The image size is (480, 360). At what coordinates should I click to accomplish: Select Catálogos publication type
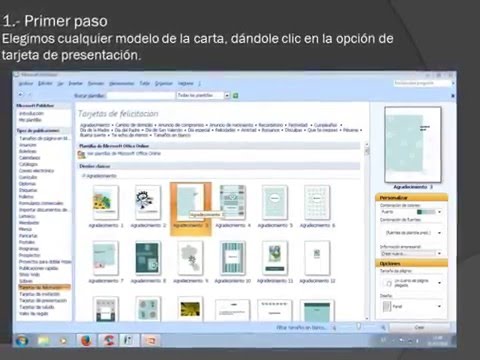tap(28, 164)
